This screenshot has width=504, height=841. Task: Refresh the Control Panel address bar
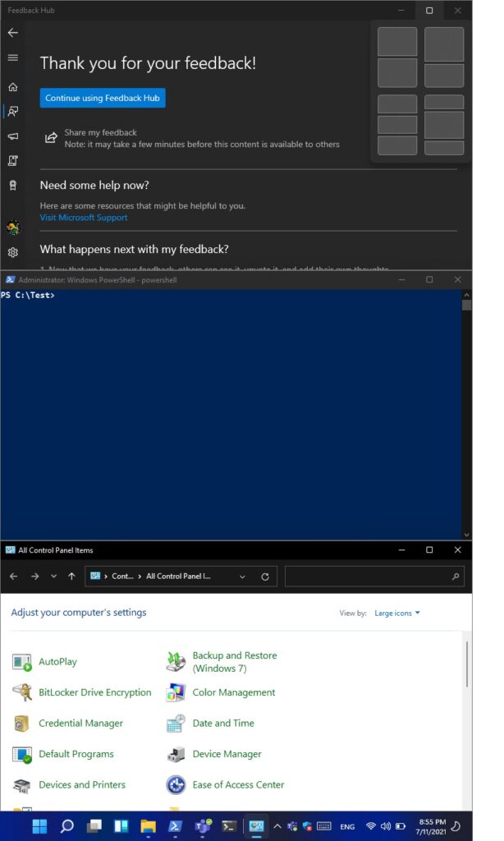[264, 577]
